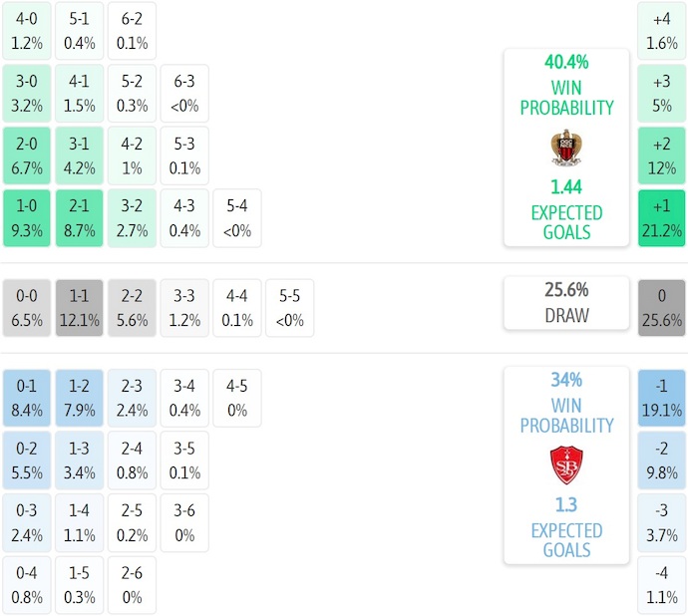688x616 pixels.
Task: Click the Brest team crest
Action: [x=565, y=465]
